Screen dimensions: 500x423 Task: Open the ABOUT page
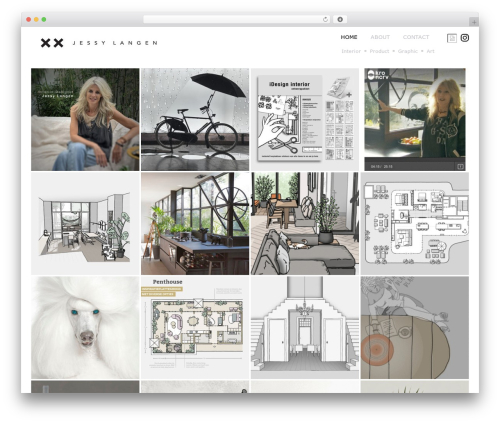(380, 37)
